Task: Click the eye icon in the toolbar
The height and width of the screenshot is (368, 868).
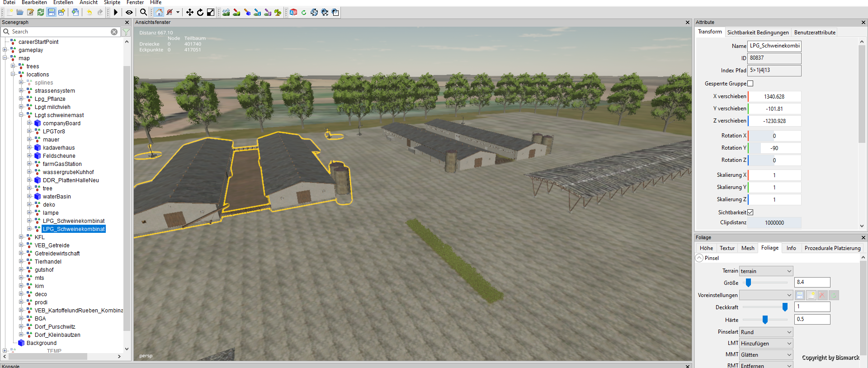Action: [x=129, y=12]
